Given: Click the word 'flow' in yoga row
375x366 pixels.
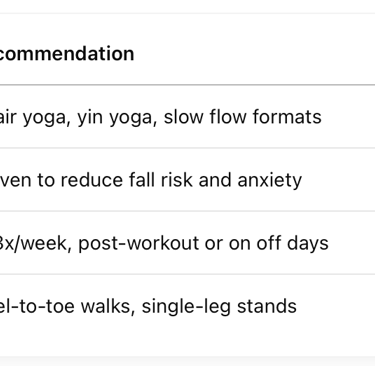Looking at the screenshot, I should (228, 117).
